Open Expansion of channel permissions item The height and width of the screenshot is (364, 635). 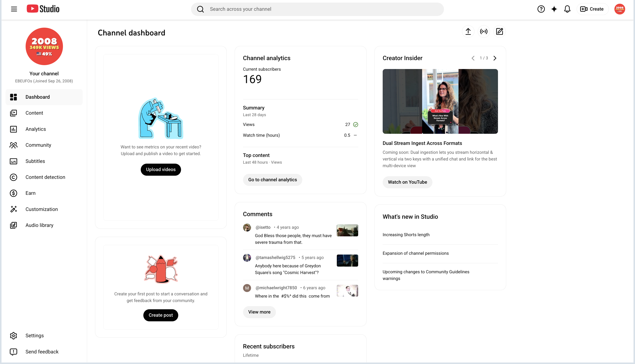(415, 253)
